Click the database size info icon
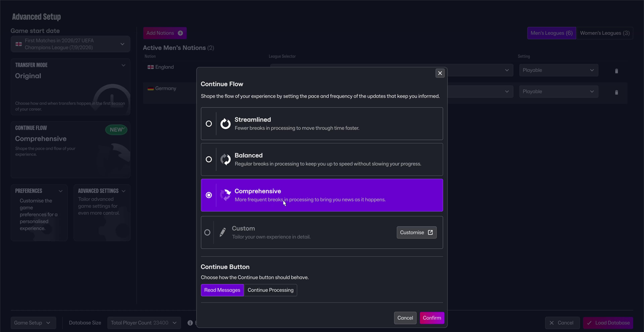 (x=190, y=323)
